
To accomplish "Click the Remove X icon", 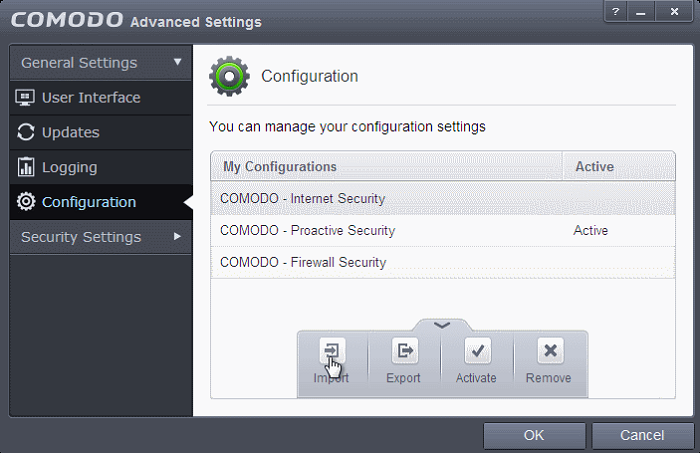I will click(550, 350).
